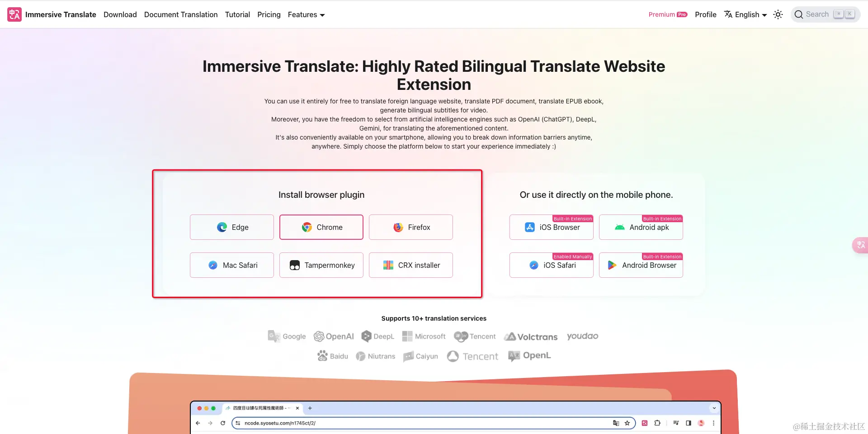Expand the English language selector
868x434 pixels.
(745, 14)
